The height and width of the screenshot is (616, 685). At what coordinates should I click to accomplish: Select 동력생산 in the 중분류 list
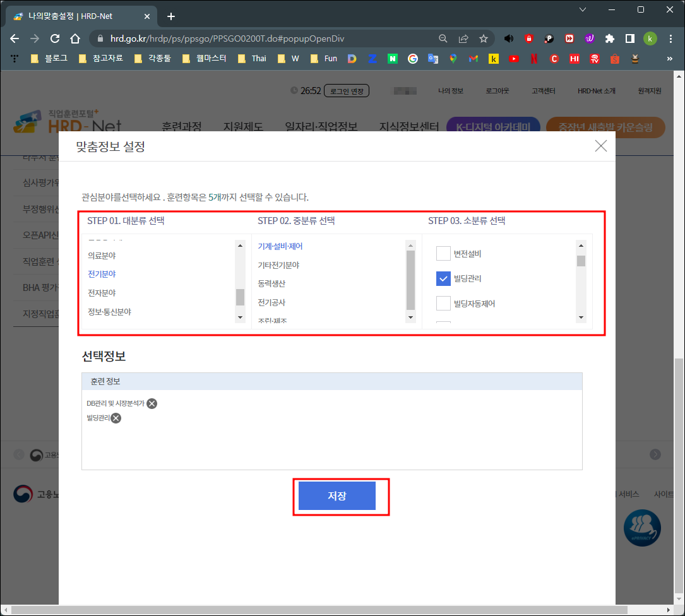pyautogui.click(x=271, y=283)
